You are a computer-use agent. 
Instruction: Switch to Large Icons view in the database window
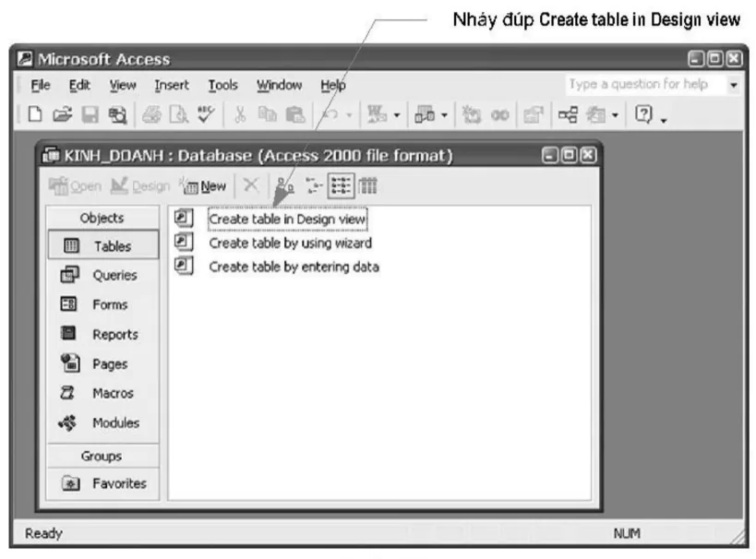285,185
